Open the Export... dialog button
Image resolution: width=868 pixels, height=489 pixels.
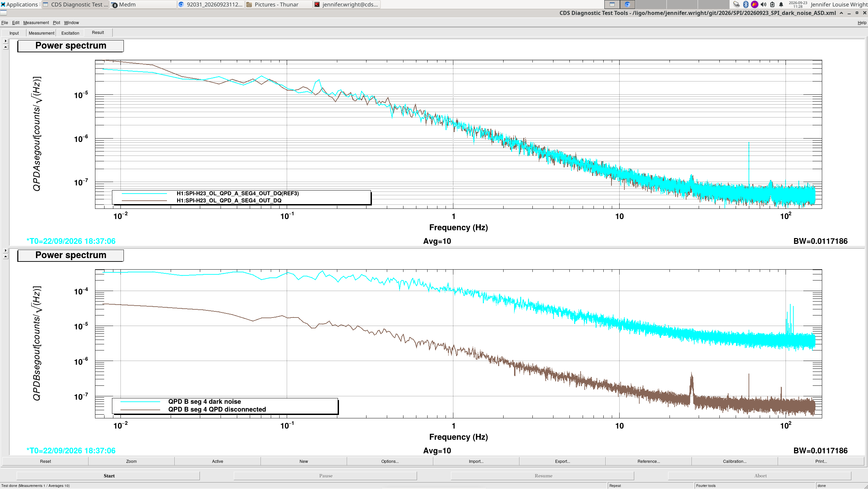pos(562,461)
